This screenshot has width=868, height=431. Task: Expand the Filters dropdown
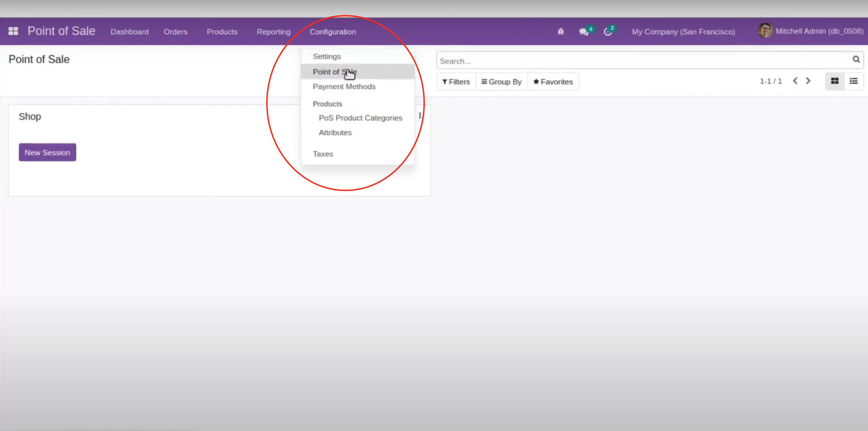tap(456, 82)
